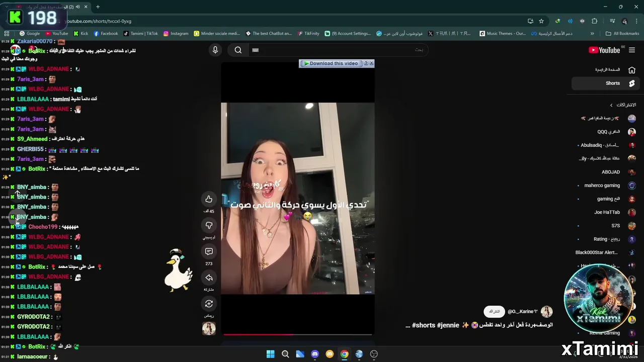Share the Short via arrow icon
Image resolution: width=644 pixels, height=362 pixels.
coord(209,278)
